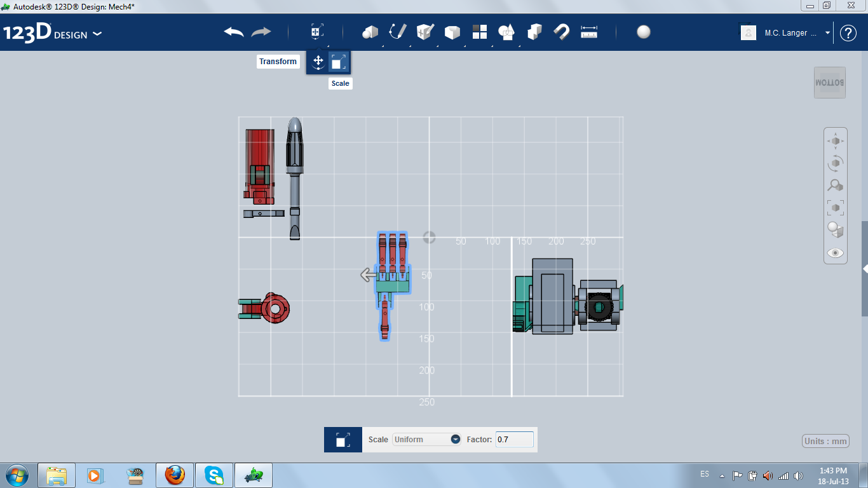
Task: Expand the right side panel arrow
Action: pos(865,269)
